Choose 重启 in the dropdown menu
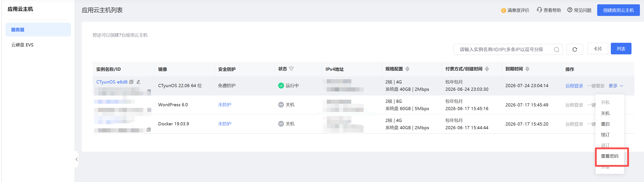Screen dimensions: 644x182 (605, 124)
